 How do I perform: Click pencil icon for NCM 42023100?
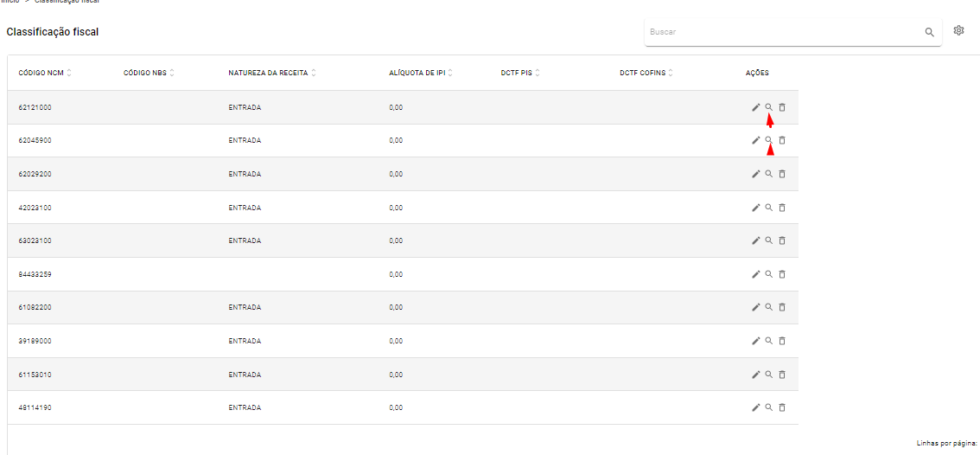(755, 207)
